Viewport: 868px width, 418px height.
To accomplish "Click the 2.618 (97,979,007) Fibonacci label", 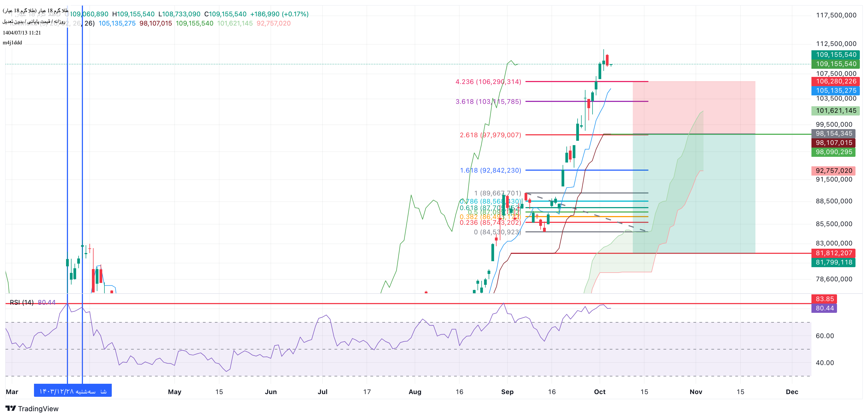I will point(490,135).
